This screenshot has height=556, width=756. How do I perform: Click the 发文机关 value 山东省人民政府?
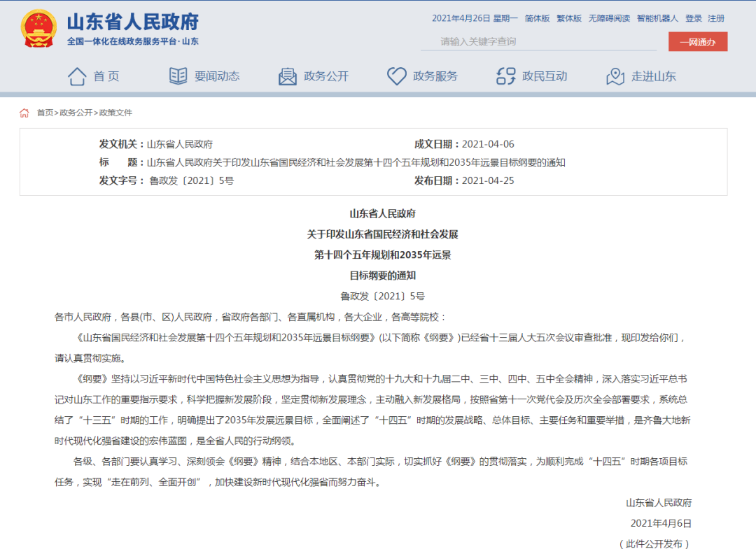[179, 144]
